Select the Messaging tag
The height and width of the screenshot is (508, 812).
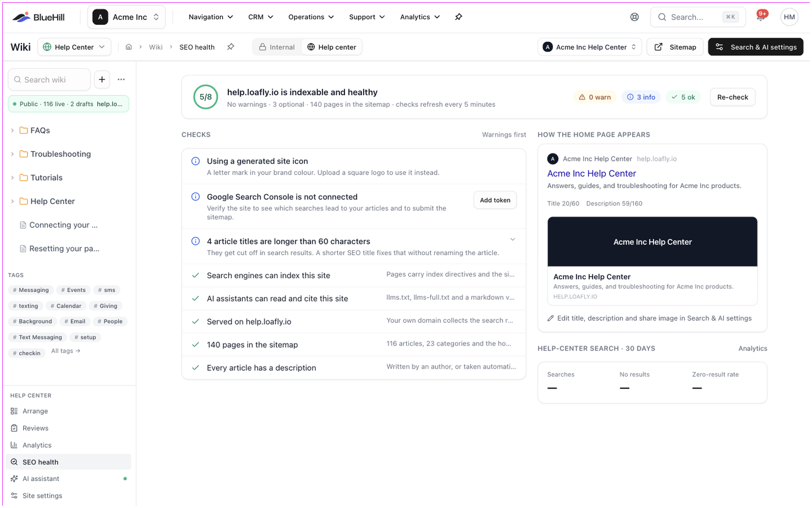pyautogui.click(x=31, y=290)
